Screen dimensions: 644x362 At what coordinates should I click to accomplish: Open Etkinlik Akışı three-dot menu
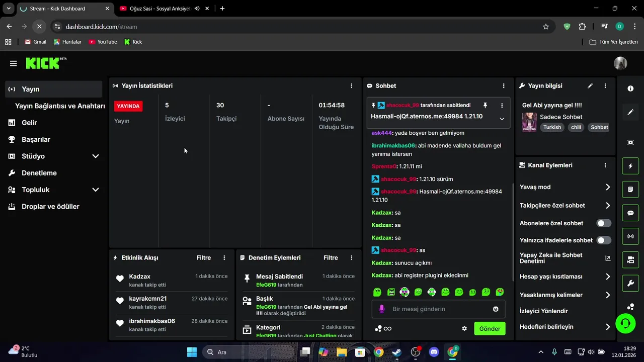224,257
